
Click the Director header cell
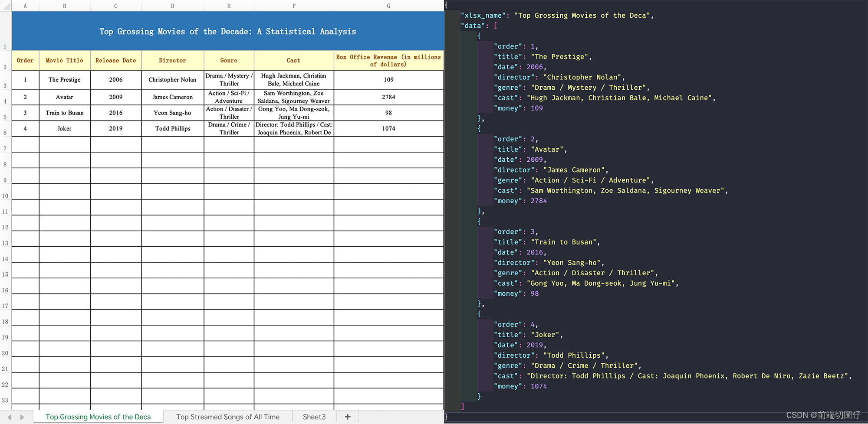[173, 61]
